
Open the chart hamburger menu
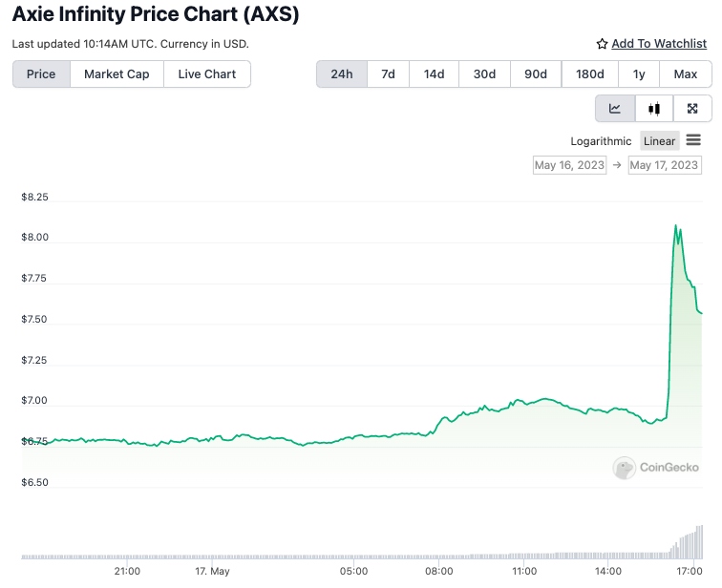693,140
